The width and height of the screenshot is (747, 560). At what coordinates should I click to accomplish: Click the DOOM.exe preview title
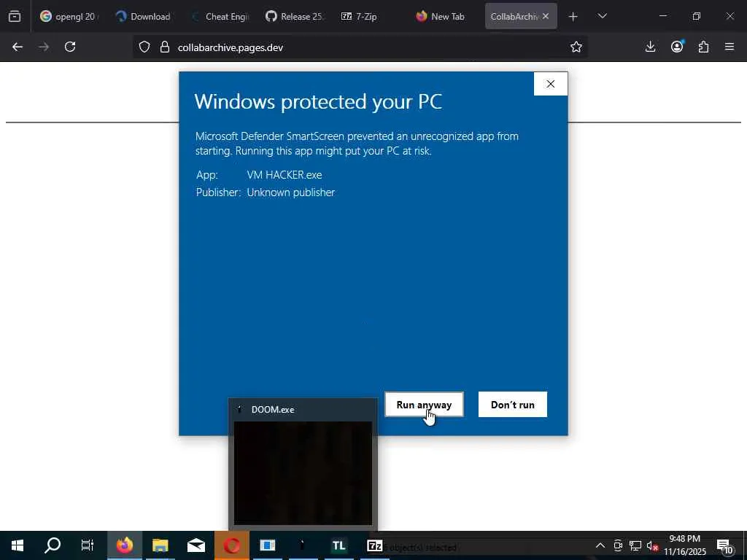pos(273,410)
